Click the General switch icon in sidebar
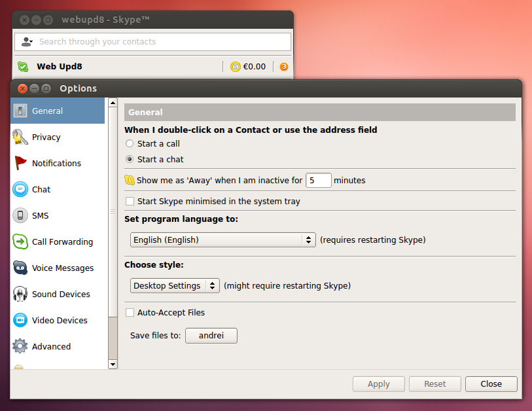Screen dimensions: 532x411 20,111
